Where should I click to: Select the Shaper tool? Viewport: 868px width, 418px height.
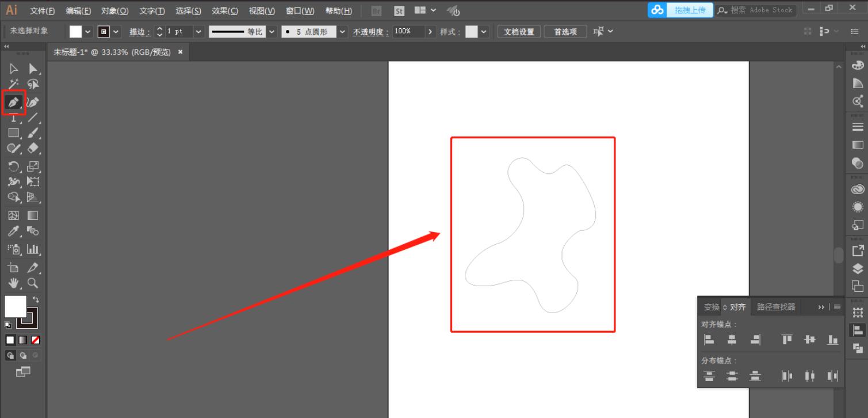click(x=14, y=149)
